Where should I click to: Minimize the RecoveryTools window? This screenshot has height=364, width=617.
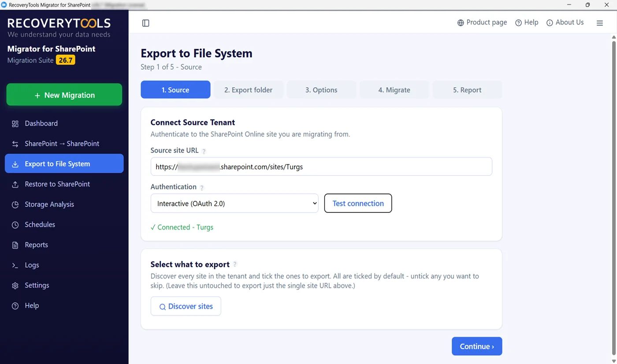pyautogui.click(x=569, y=5)
